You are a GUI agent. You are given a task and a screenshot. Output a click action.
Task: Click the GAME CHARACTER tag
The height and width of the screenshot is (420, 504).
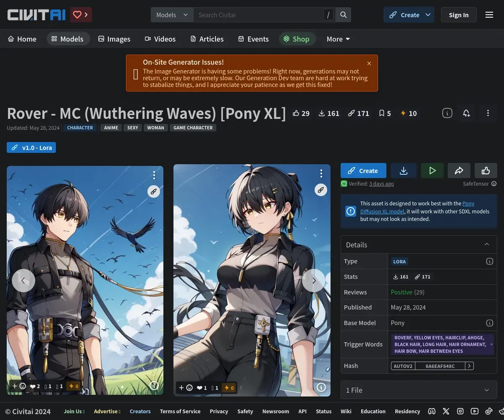(x=193, y=128)
